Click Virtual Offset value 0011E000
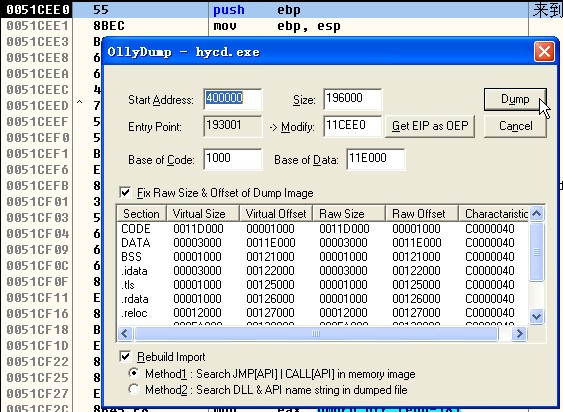The height and width of the screenshot is (412, 563). (x=271, y=243)
